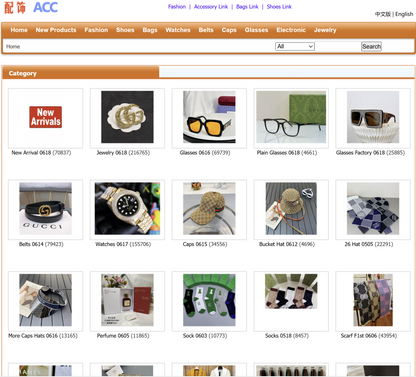
Task: Open the Accessory Link at top
Action: click(x=211, y=7)
